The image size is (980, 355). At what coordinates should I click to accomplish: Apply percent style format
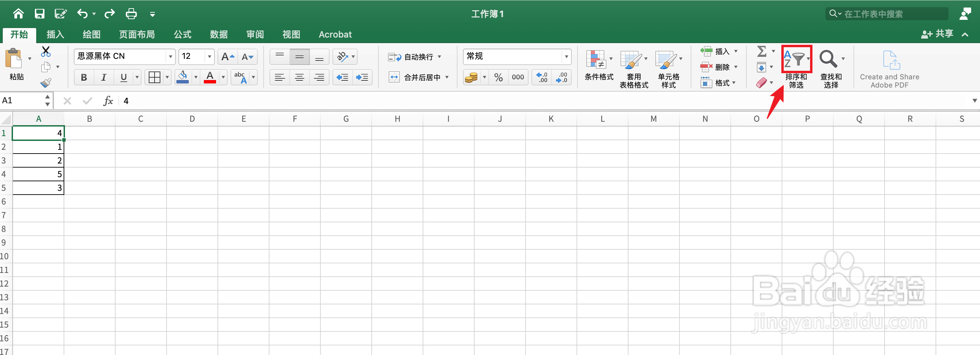(x=498, y=77)
